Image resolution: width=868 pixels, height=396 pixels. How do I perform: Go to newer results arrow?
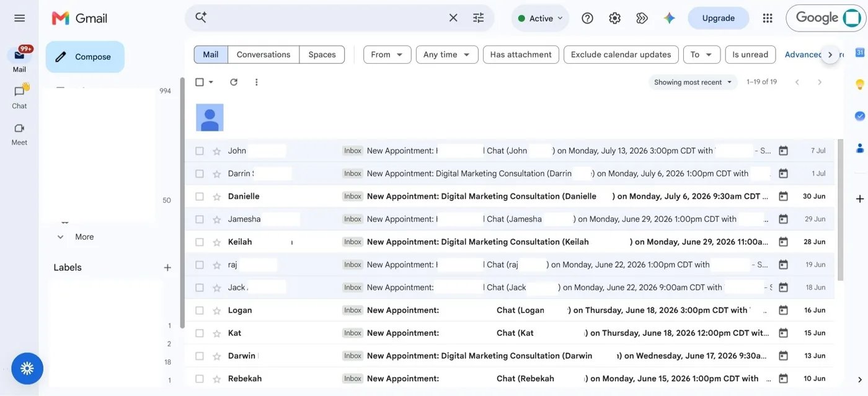click(797, 82)
